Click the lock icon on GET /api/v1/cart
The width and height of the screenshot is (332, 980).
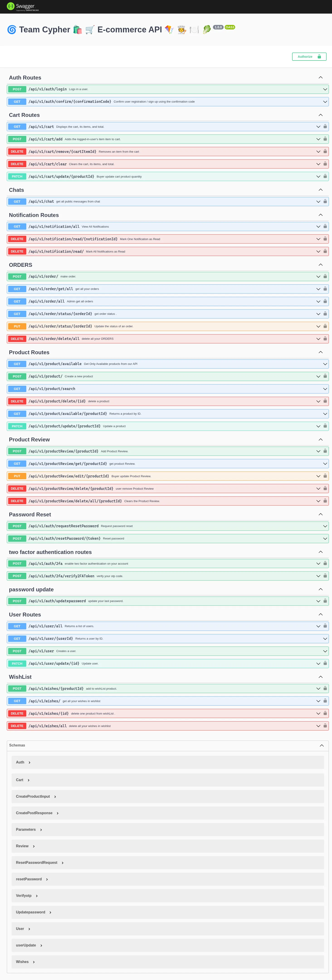[325, 126]
